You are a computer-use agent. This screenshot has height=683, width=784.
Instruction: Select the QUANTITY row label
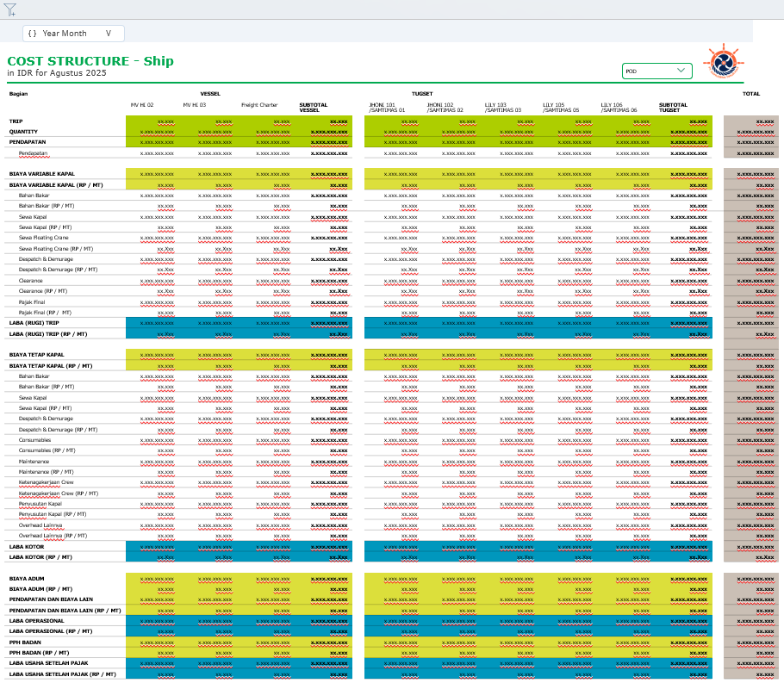tap(23, 132)
